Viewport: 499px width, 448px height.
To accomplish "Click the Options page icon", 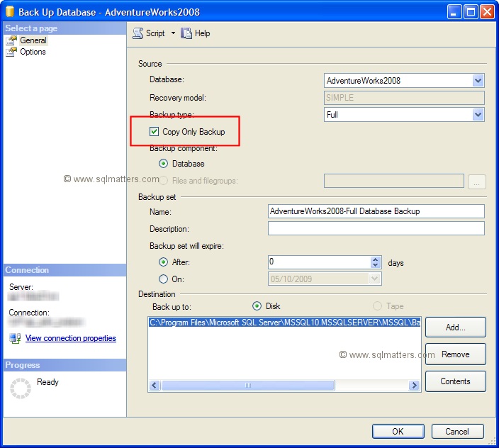I will tap(11, 52).
